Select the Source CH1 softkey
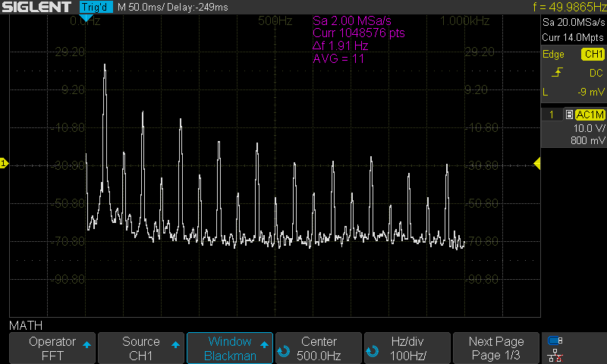Viewport: 607px width, 364px height. coord(141,348)
